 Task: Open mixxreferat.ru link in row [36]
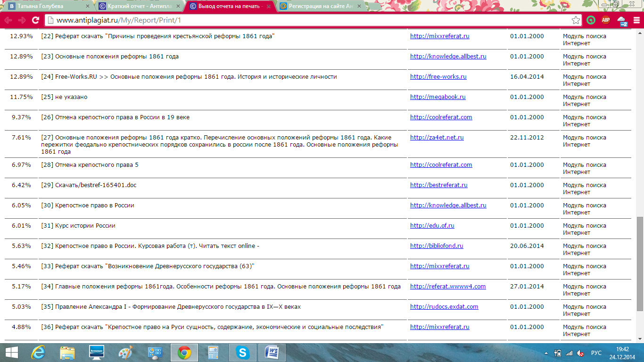(439, 327)
